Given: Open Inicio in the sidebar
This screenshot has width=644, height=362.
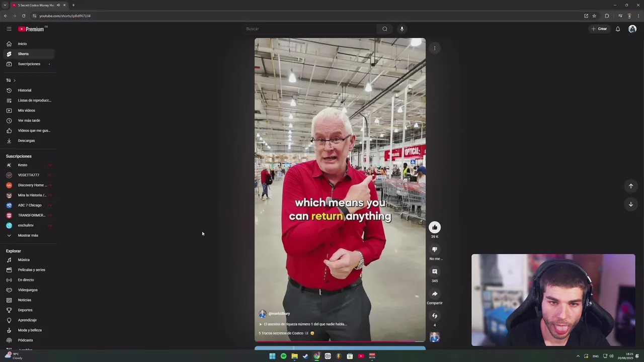Looking at the screenshot, I should (x=28, y=44).
